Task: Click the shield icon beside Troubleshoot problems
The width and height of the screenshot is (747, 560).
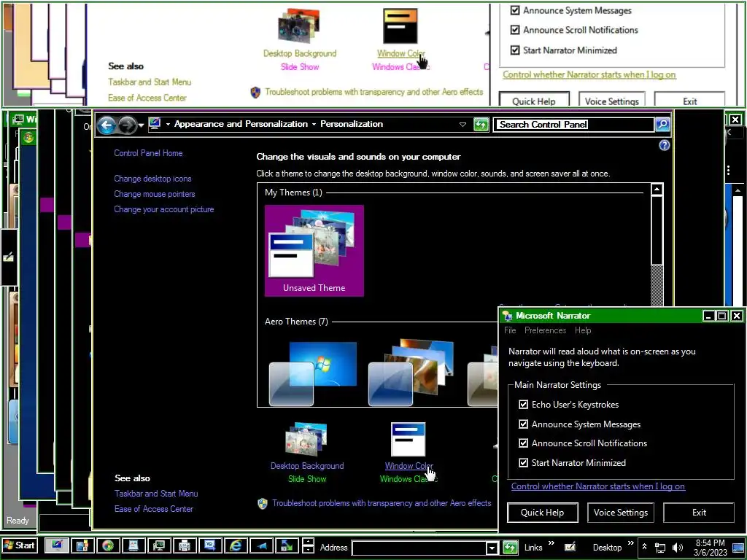Action: (x=263, y=503)
